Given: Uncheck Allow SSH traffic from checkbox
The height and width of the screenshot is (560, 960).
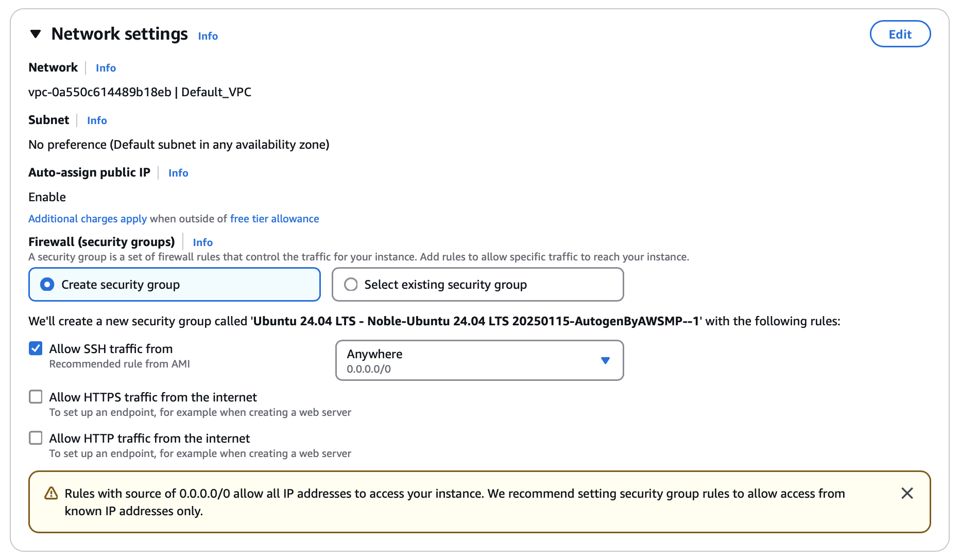Looking at the screenshot, I should coord(36,348).
